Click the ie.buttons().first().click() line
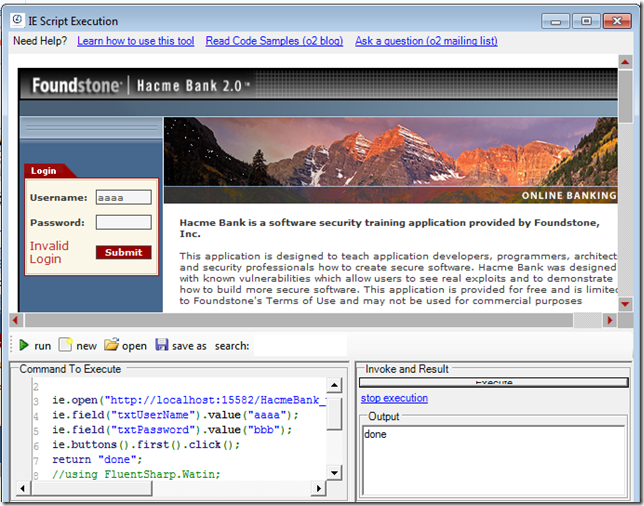 pos(146,444)
